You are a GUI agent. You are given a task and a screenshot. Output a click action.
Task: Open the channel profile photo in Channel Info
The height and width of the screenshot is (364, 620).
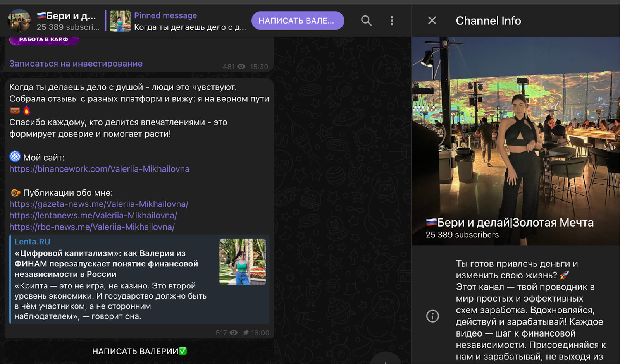[516, 141]
